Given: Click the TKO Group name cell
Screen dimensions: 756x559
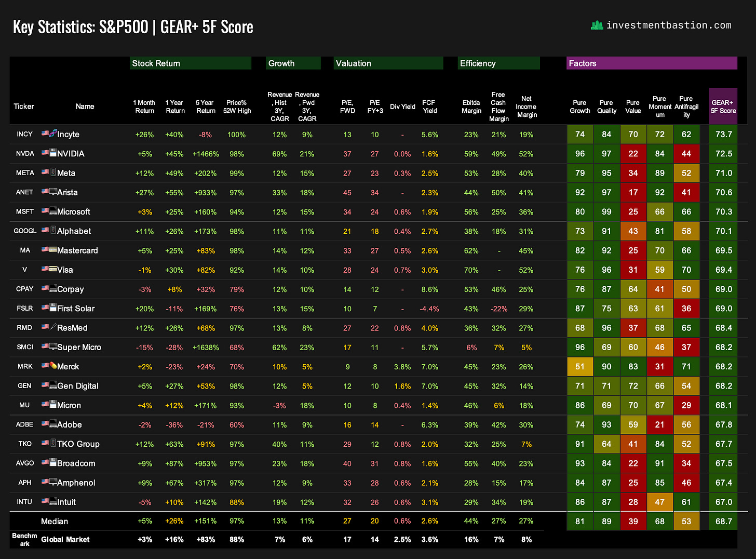Looking at the screenshot, I should (78, 444).
